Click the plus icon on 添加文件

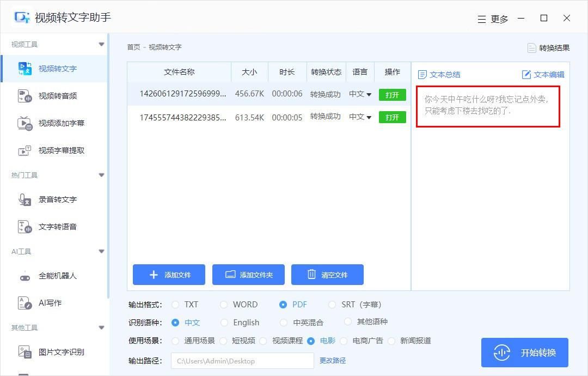[154, 275]
